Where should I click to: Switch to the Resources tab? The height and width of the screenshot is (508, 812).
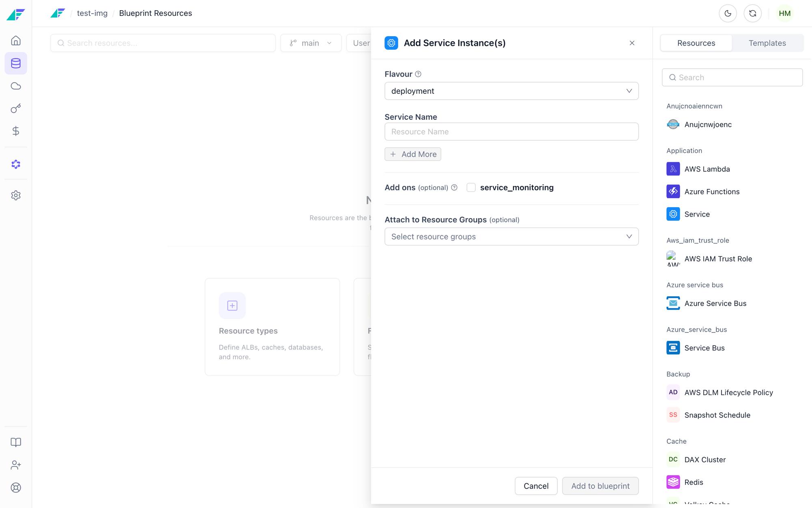pyautogui.click(x=696, y=43)
